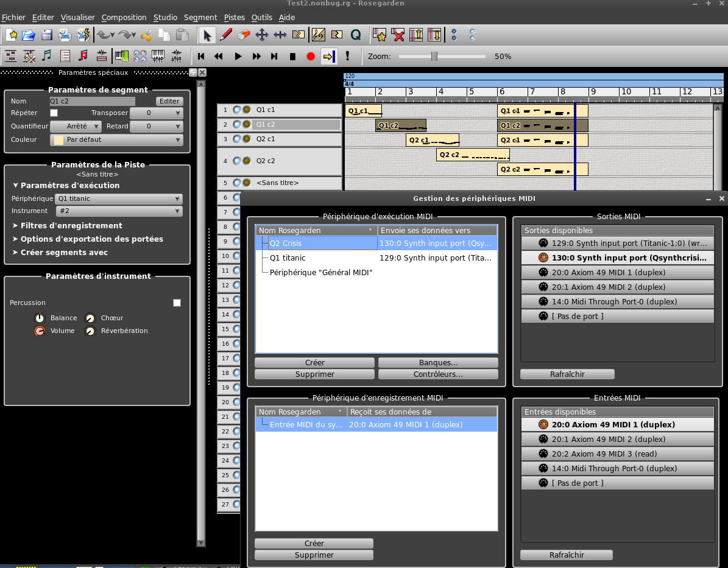The image size is (728, 568).
Task: Open the Retard dropdown
Action: tap(157, 126)
